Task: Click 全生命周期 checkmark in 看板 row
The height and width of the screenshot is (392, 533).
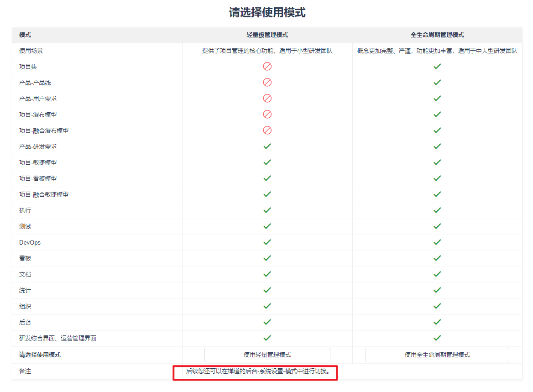Action: click(x=437, y=258)
